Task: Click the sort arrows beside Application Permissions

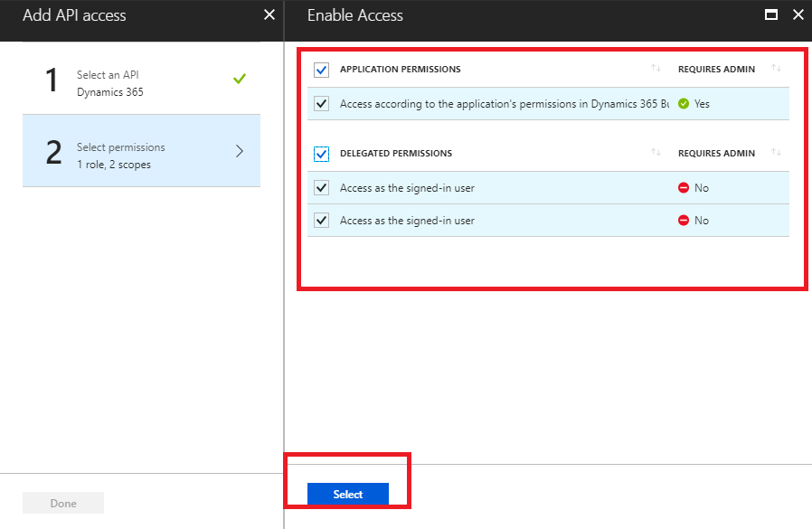Action: (656, 69)
